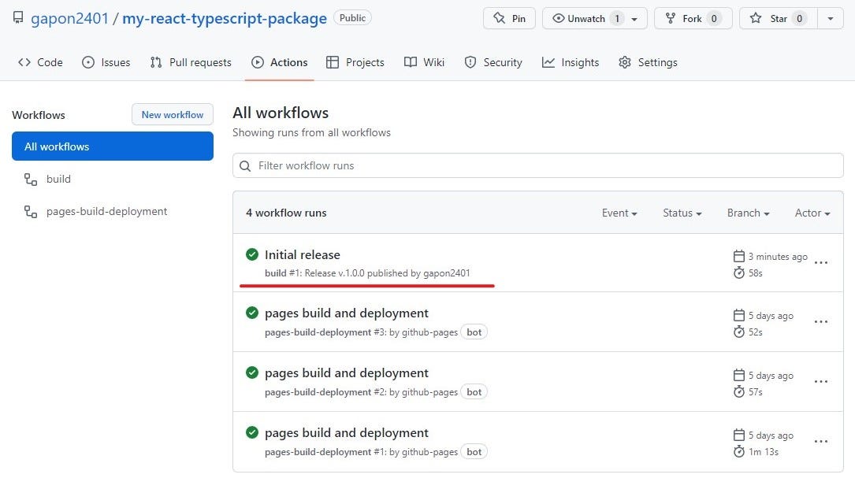Screen dimensions: 855x504
Task: Click the workflow icon next to pages-build-deployment
Action: [31, 211]
